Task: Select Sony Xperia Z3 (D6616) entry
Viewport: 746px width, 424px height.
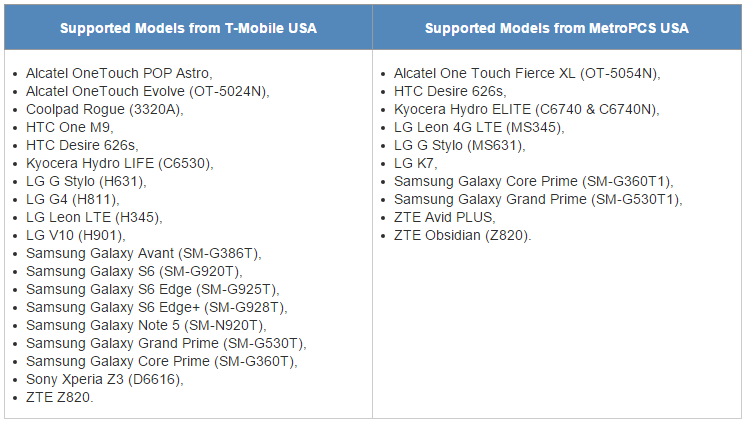Action: (x=105, y=380)
